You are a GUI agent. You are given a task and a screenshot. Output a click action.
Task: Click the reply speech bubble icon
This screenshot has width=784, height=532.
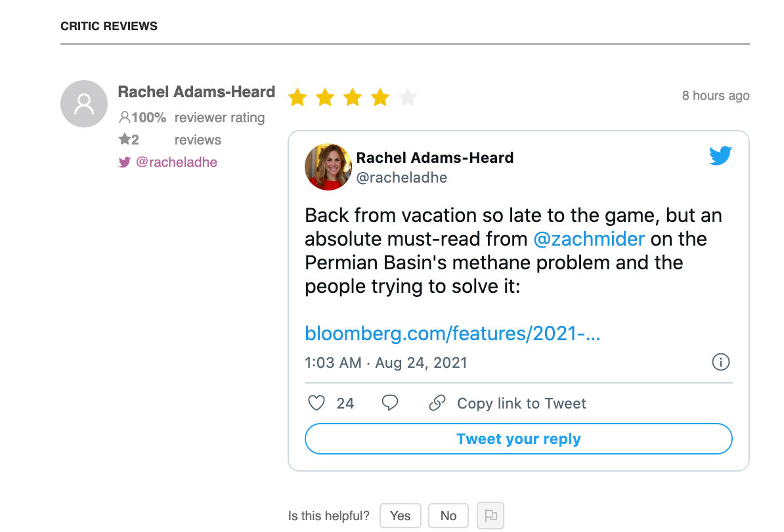click(x=390, y=403)
